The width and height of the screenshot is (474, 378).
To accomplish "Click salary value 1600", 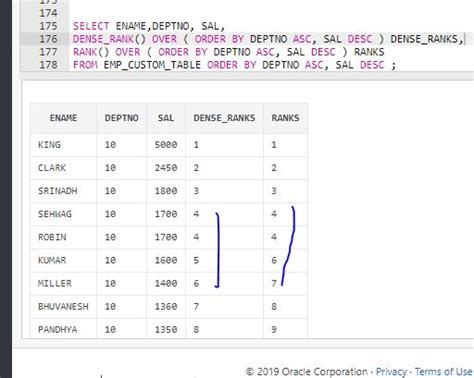I will pyautogui.click(x=166, y=260).
